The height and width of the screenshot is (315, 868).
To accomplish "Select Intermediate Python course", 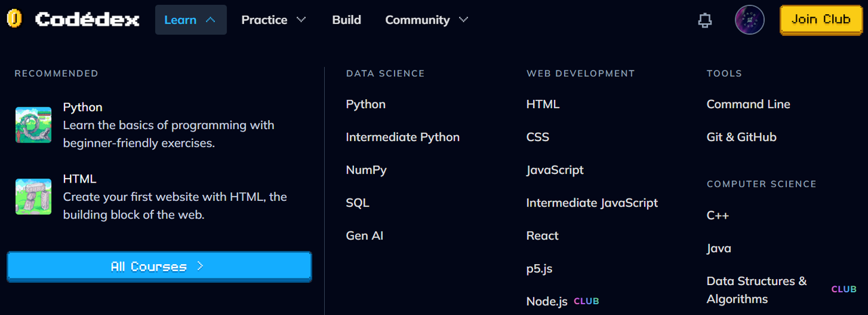I will tap(403, 137).
